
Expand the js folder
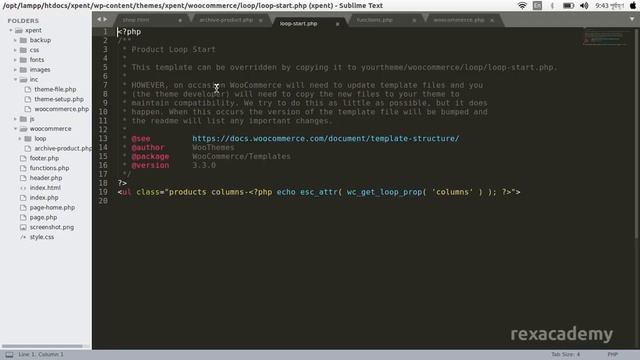(15, 119)
